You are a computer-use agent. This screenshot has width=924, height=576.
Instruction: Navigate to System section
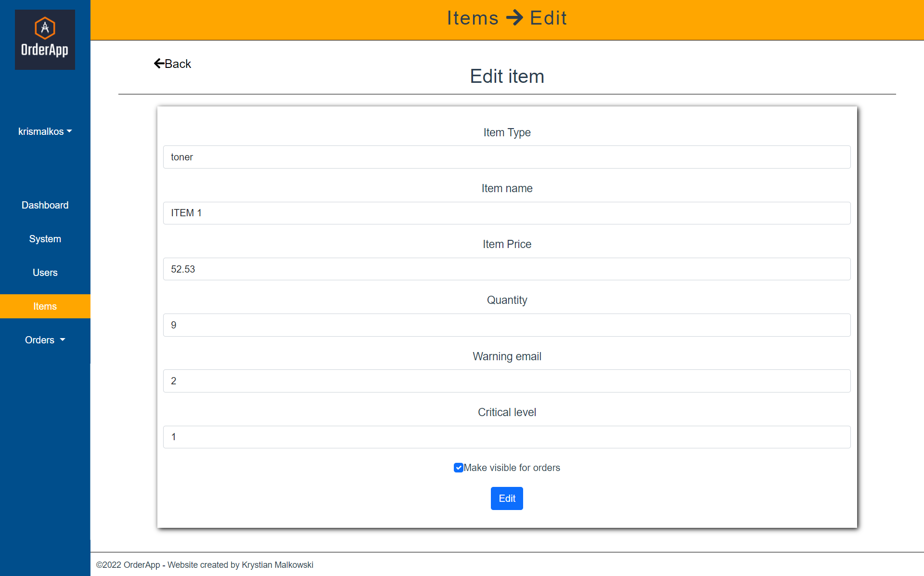pyautogui.click(x=45, y=239)
